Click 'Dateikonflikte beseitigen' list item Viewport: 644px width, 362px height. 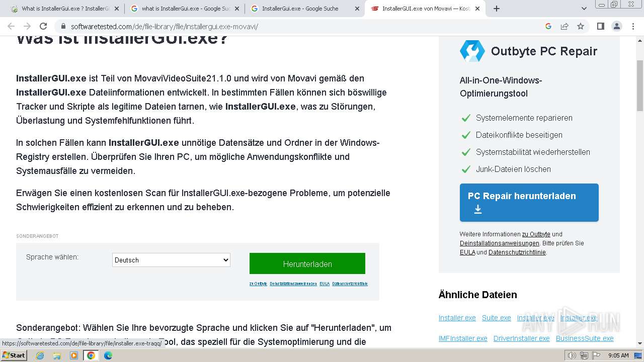pos(519,135)
